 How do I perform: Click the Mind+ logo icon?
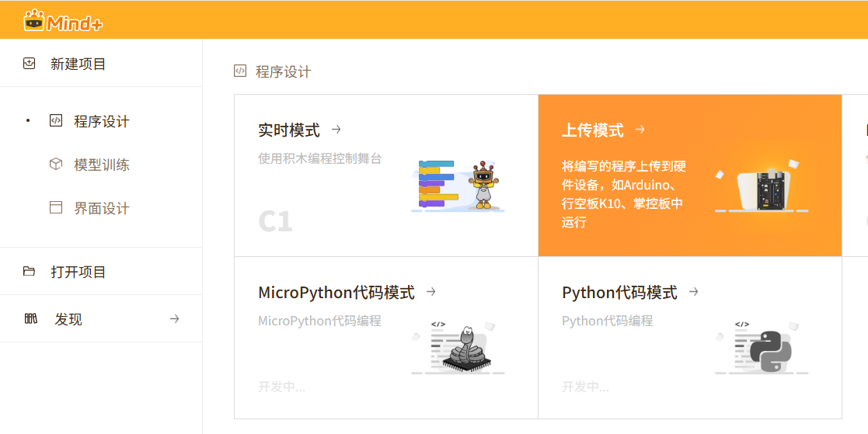click(x=33, y=21)
